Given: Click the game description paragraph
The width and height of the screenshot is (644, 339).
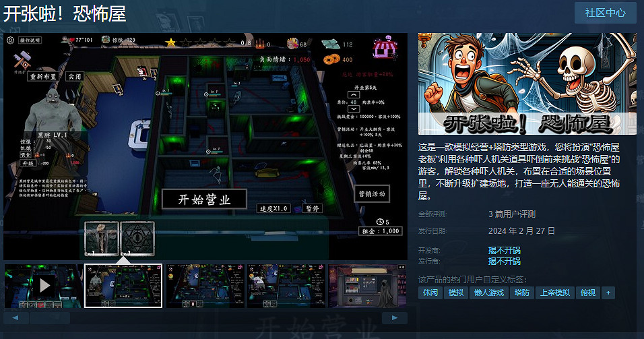Looking at the screenshot, I should (x=519, y=171).
